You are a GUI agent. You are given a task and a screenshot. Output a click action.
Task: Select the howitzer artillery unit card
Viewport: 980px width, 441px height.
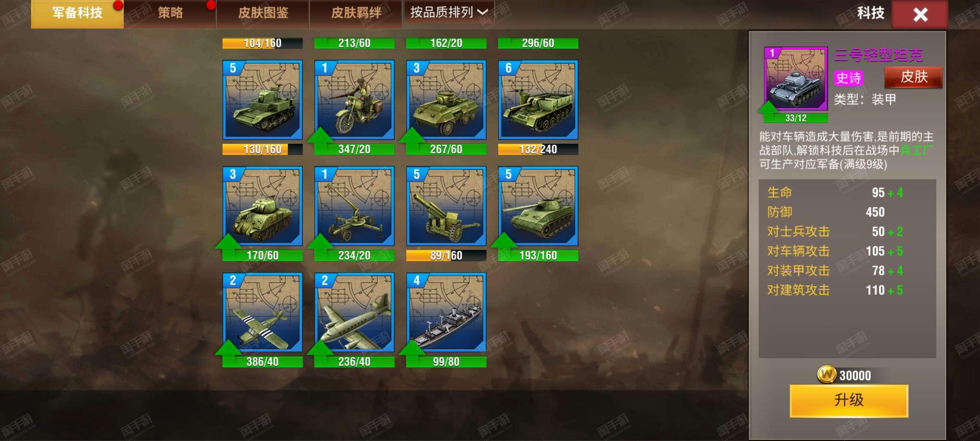pyautogui.click(x=446, y=206)
